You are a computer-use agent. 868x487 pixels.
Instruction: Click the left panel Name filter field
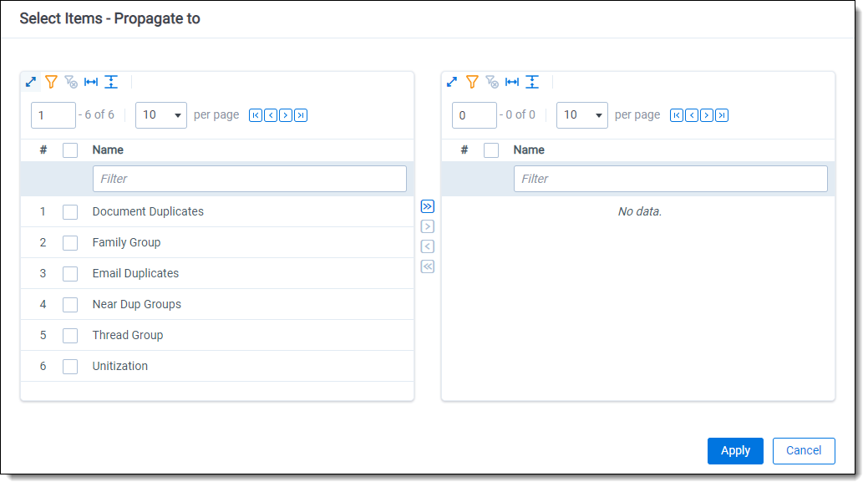coord(249,179)
